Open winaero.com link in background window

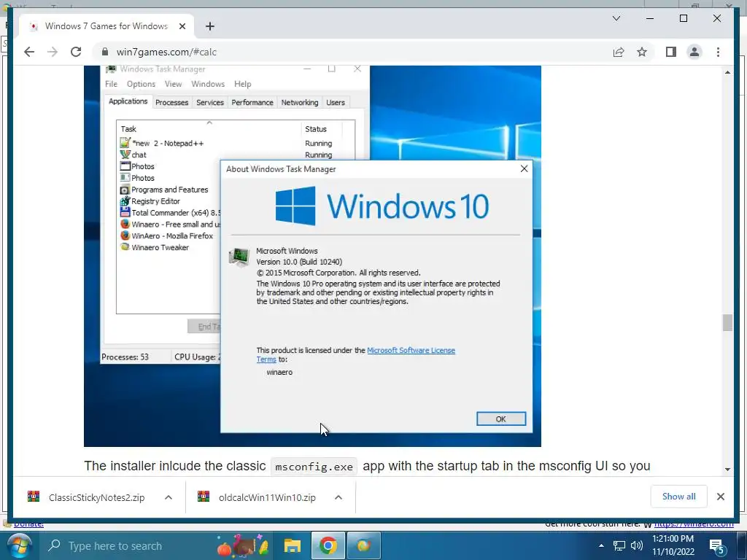[694, 524]
